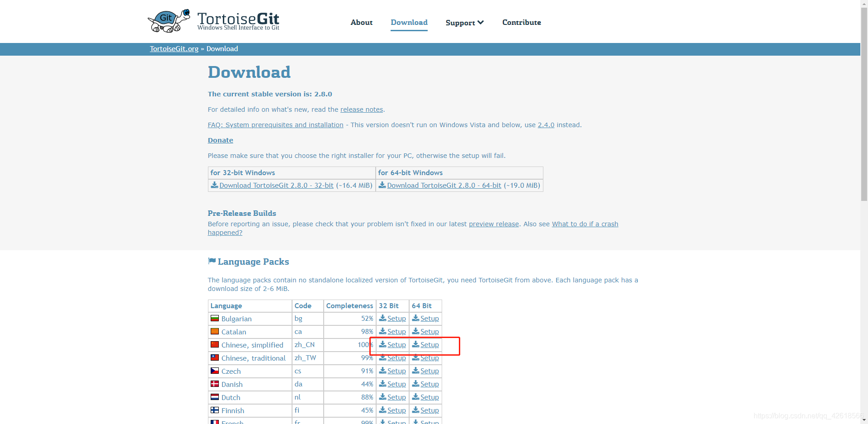Open What to do if a crash happened link

[x=585, y=224]
